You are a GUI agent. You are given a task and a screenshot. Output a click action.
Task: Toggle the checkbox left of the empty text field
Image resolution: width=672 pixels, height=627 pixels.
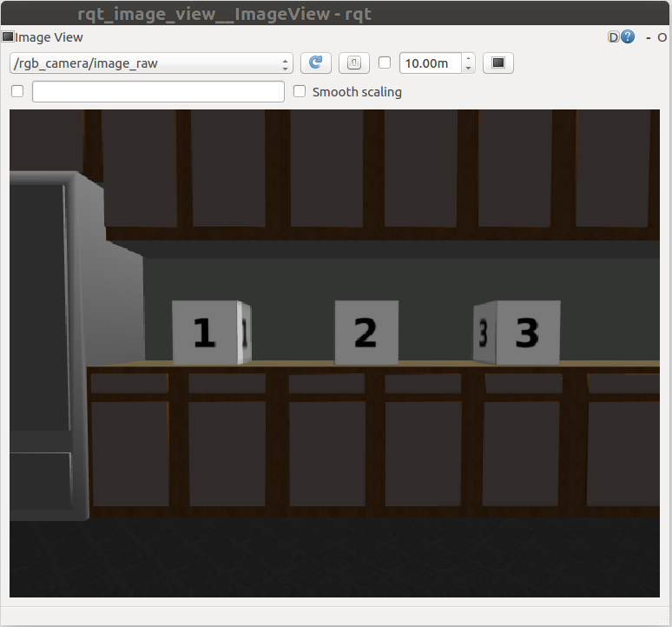click(x=17, y=91)
